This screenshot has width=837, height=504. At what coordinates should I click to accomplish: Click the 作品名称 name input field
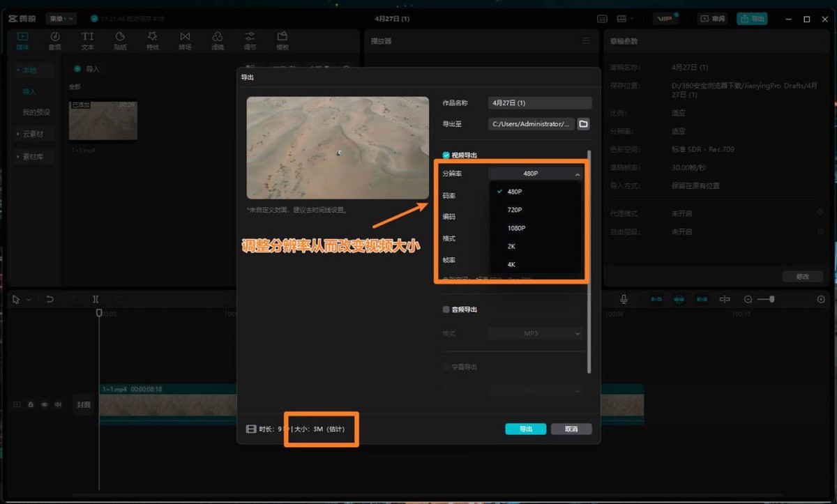(x=540, y=102)
